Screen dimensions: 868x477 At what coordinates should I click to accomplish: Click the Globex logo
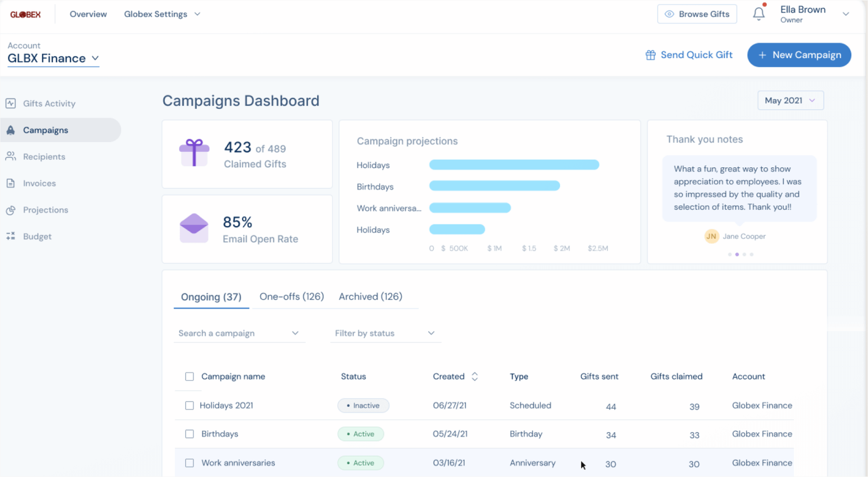[26, 15]
